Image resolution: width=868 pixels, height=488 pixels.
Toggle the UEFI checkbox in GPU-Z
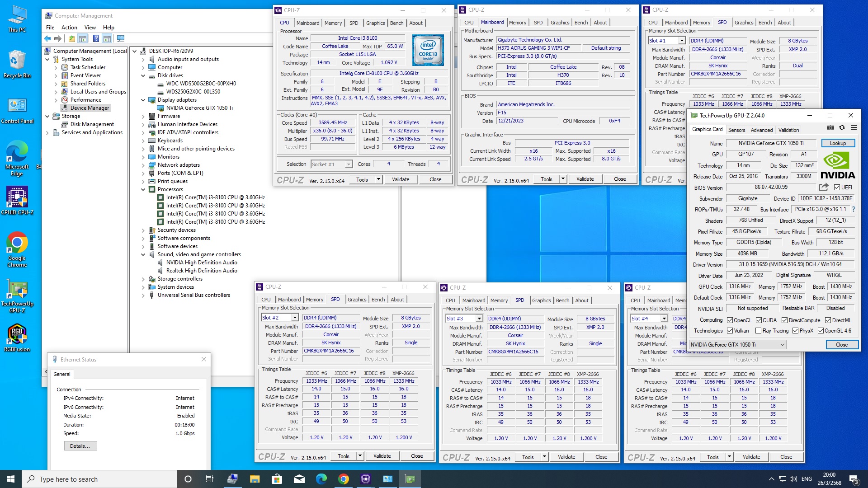(x=837, y=188)
